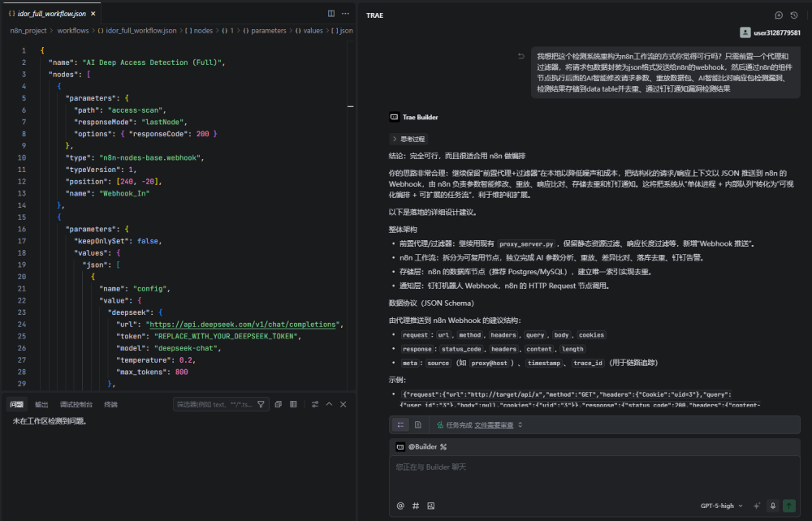Collapse all items in Problems panel
This screenshot has width=812, height=521.
pos(278,404)
